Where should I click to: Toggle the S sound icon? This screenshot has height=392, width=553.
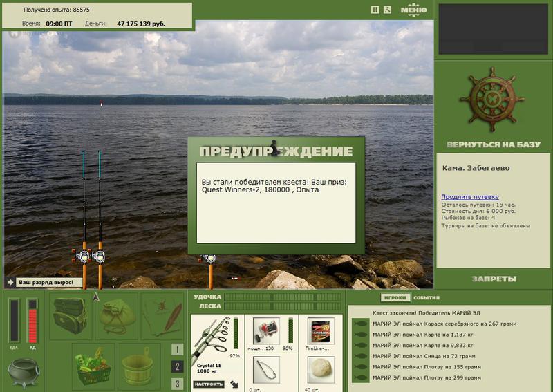387,10
